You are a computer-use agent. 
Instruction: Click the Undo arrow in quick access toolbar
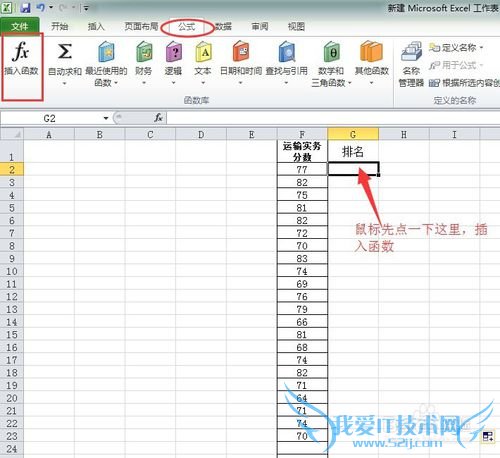(x=40, y=8)
